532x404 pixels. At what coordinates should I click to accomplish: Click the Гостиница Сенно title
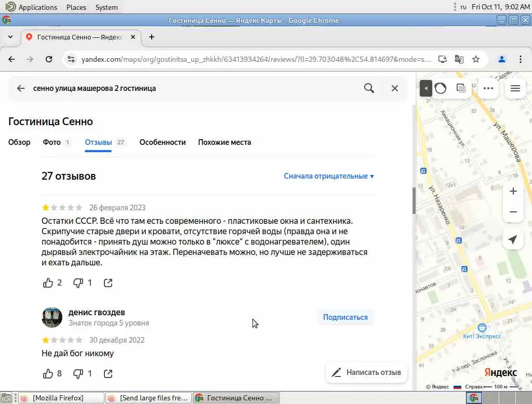click(x=50, y=122)
